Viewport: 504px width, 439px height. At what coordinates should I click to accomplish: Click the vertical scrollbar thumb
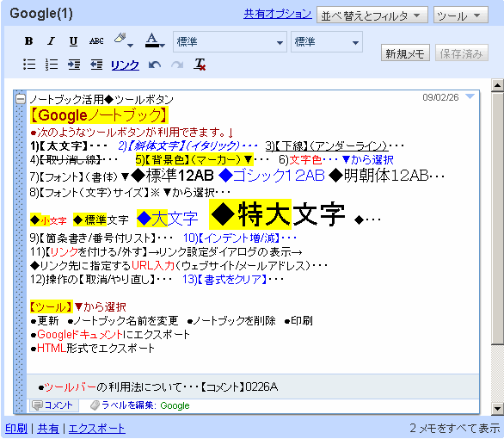tap(497, 218)
